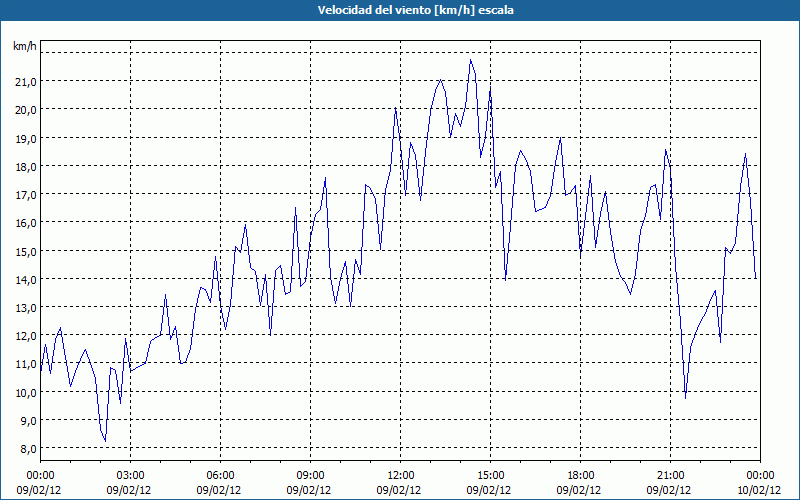This screenshot has width=800, height=500.
Task: Click the 18,0 y-axis value
Action: point(25,166)
